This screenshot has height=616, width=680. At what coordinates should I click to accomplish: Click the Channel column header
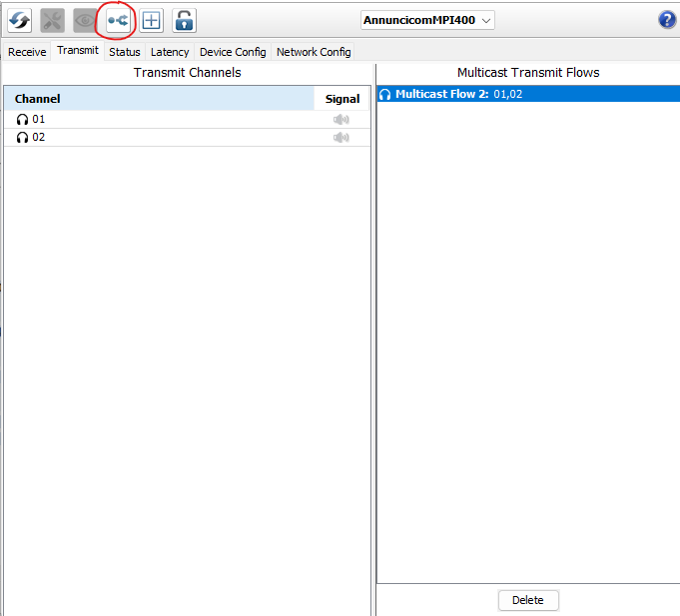coord(38,99)
